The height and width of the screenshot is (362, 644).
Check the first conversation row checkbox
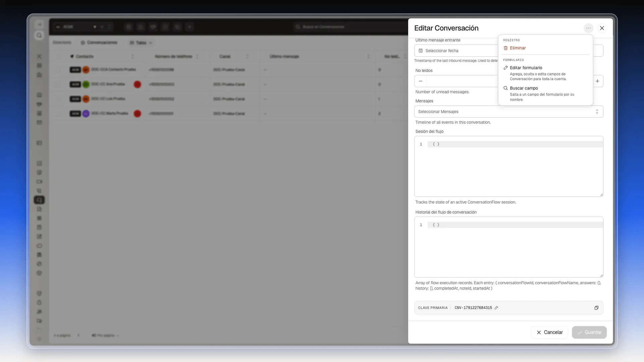coord(58,70)
